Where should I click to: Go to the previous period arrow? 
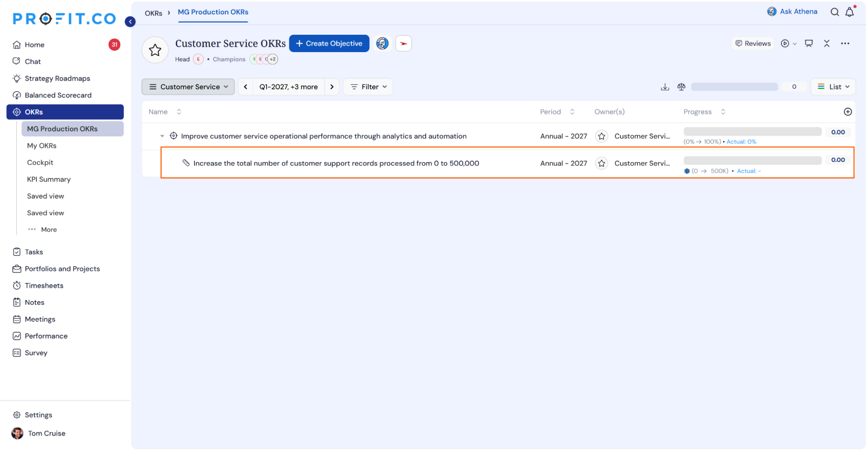tap(246, 87)
